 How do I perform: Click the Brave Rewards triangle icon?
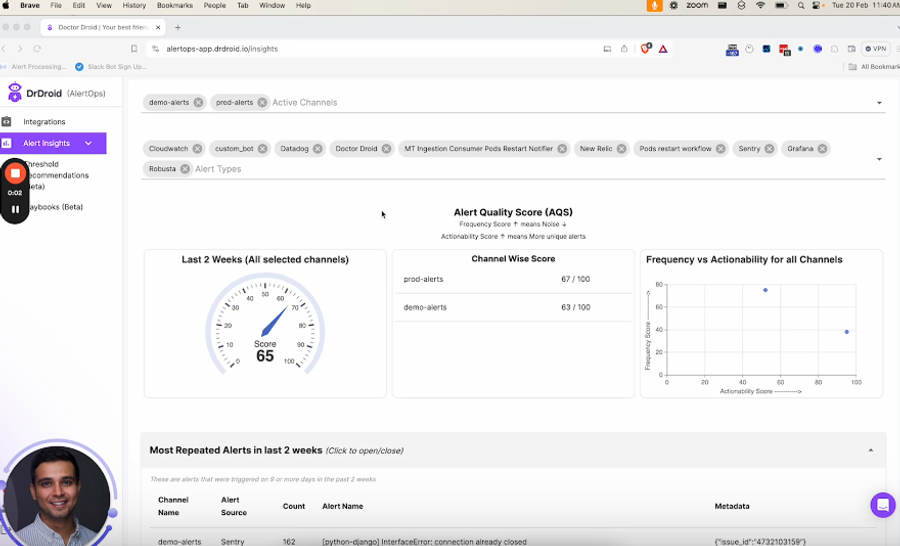663,49
